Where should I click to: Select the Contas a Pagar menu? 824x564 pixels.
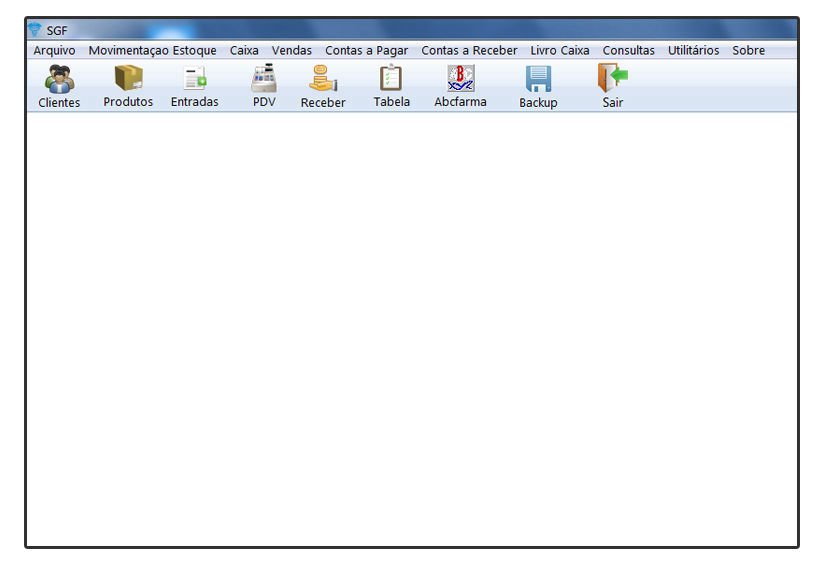coord(366,50)
